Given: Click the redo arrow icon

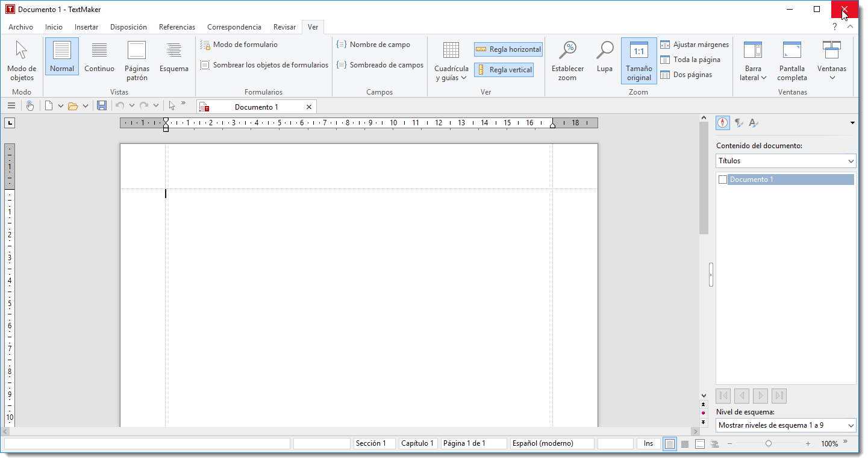Looking at the screenshot, I should pyautogui.click(x=144, y=106).
